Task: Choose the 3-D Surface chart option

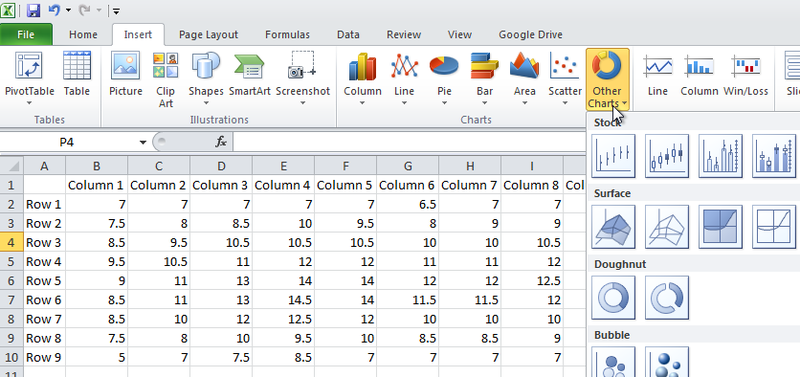Action: click(613, 227)
